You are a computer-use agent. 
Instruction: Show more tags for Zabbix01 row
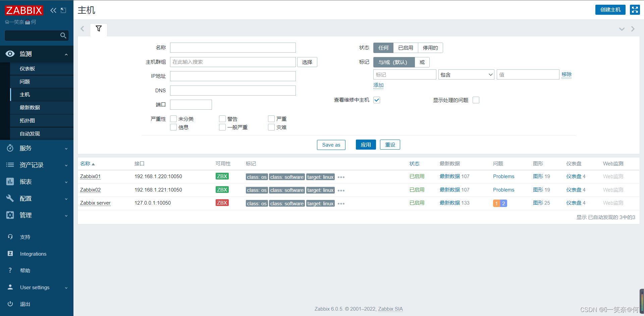click(x=341, y=177)
